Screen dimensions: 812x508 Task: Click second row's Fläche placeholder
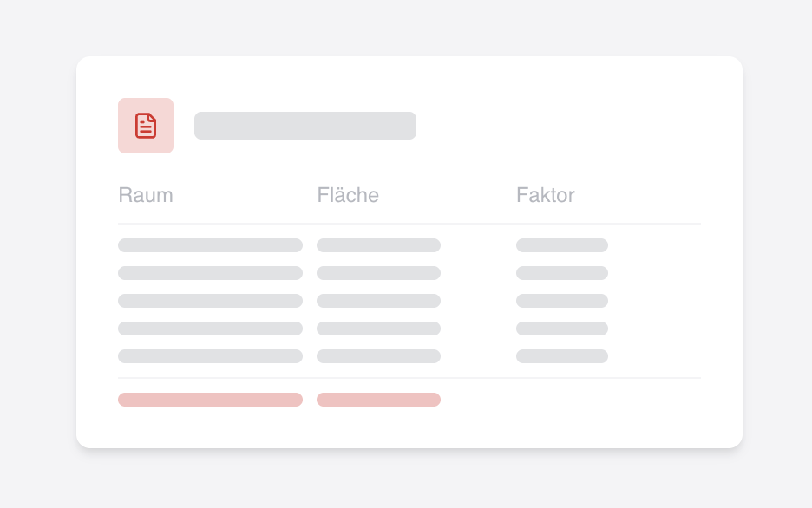[378, 273]
